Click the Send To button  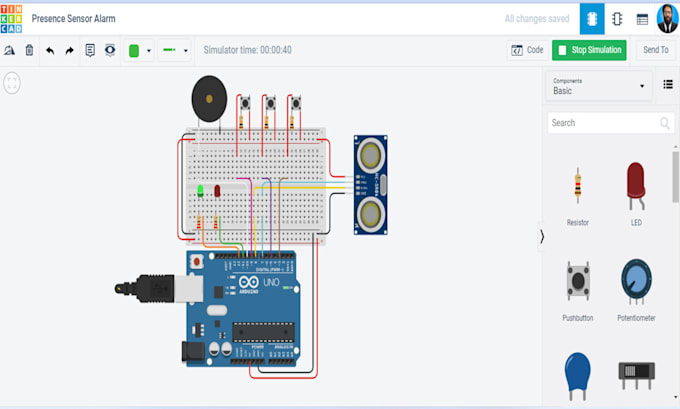(x=655, y=50)
